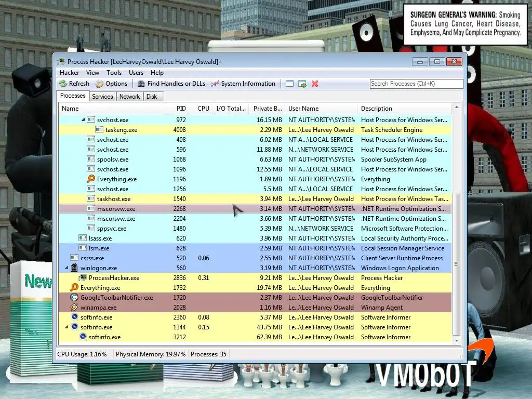Switch to the Network tab
Viewport: 532px width, 399px height.
129,96
